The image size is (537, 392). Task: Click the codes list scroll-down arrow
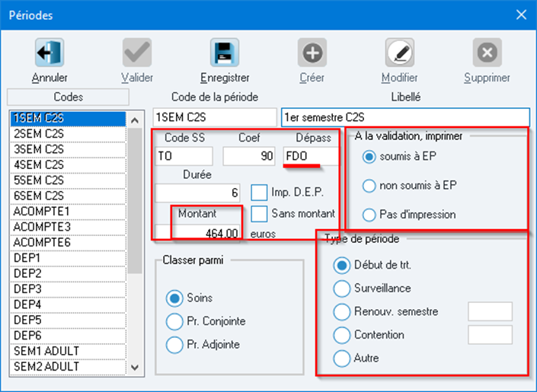coord(135,368)
